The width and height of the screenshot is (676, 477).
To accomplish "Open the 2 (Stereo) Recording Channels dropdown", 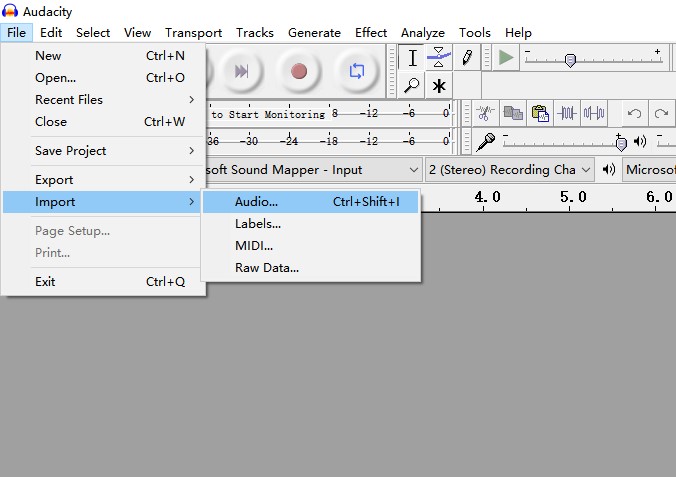I will pos(510,170).
